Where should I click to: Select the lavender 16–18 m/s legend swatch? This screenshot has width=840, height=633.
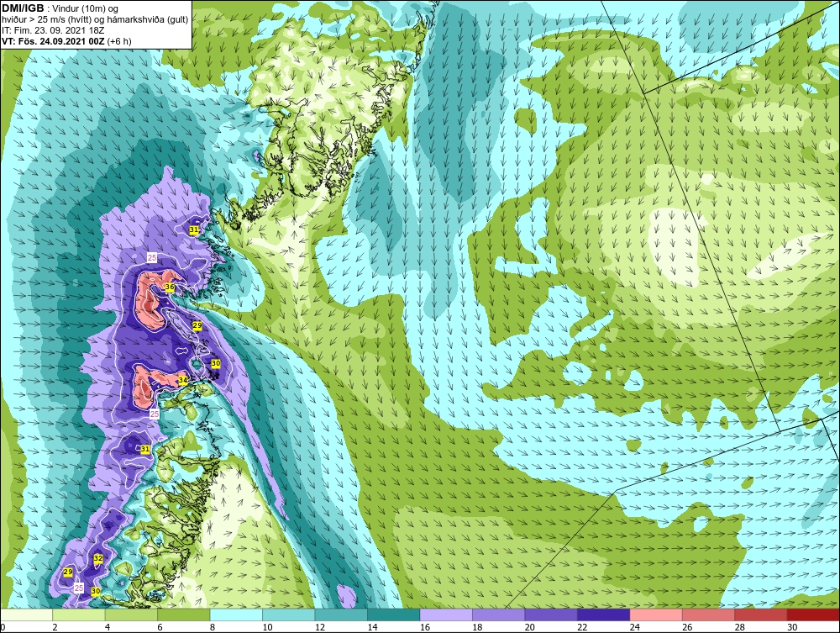(446, 615)
